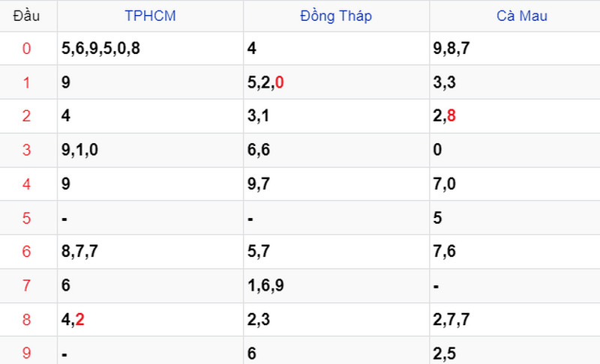Open the Đồng Tháp column header link

click(336, 16)
